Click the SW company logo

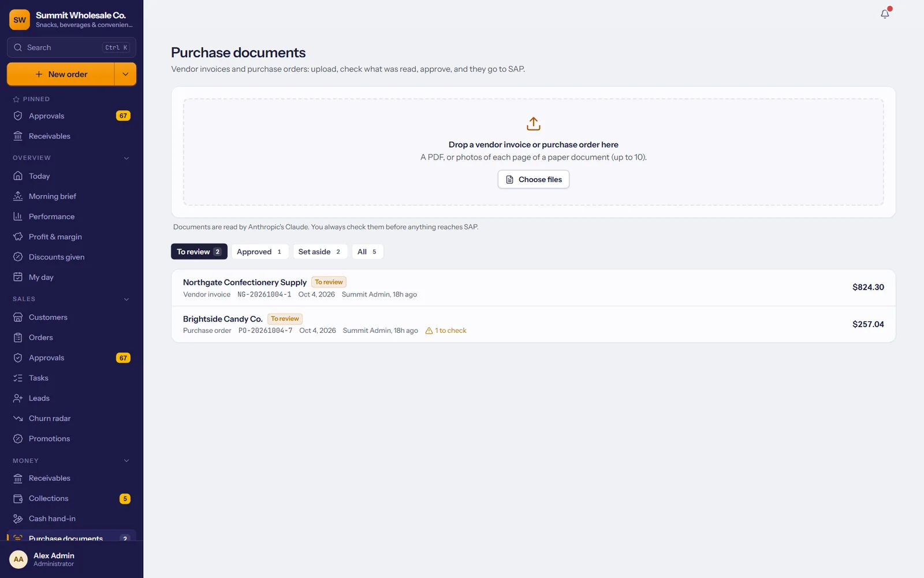[x=20, y=20]
